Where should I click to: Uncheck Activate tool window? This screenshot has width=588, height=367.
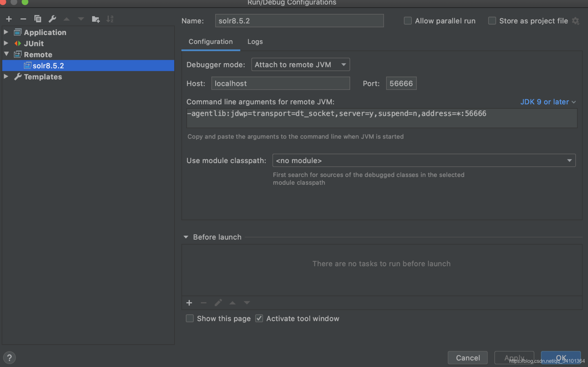(x=259, y=318)
